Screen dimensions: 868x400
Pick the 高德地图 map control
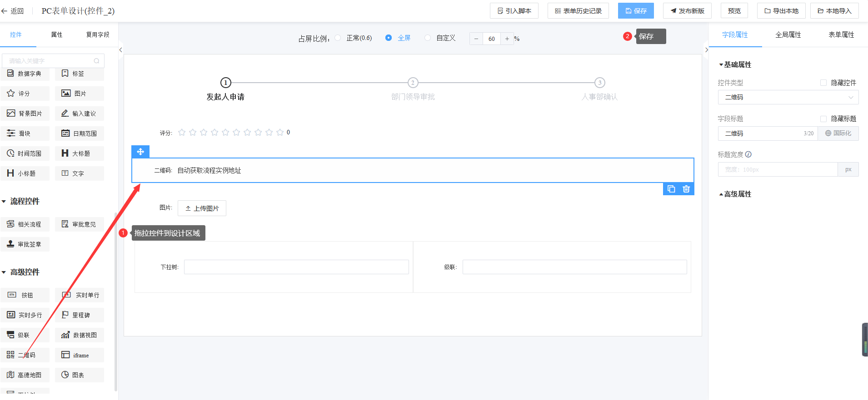click(25, 375)
